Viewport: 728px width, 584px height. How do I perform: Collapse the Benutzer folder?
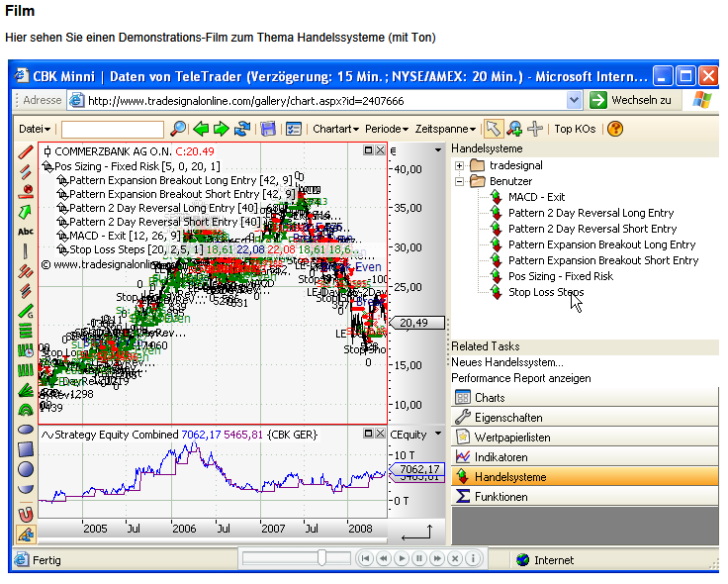(x=459, y=182)
